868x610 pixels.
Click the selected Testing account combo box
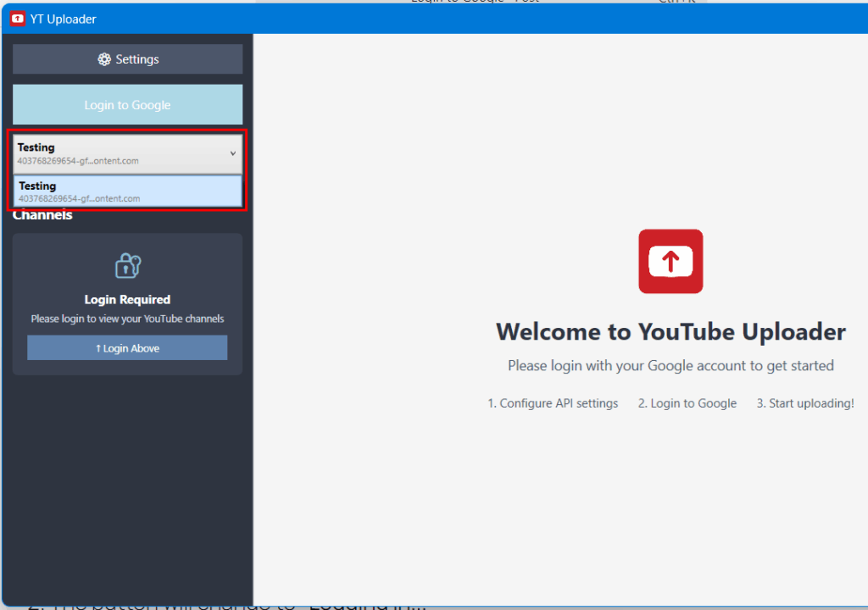[x=119, y=153]
